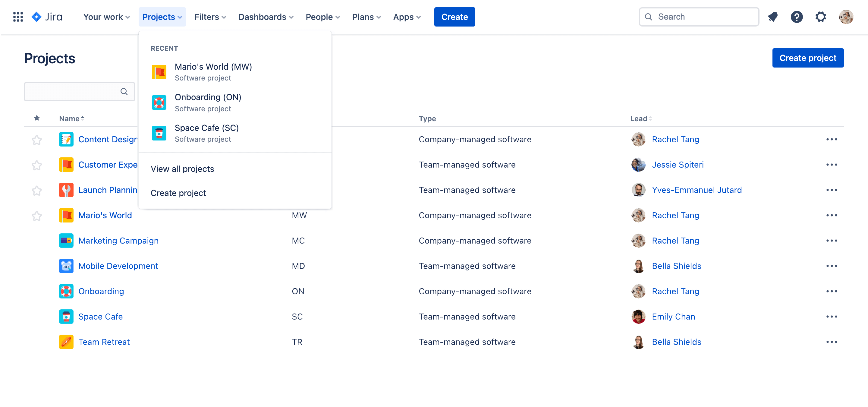Select Create project menu item
Screen dimensions: 868x407
click(178, 193)
